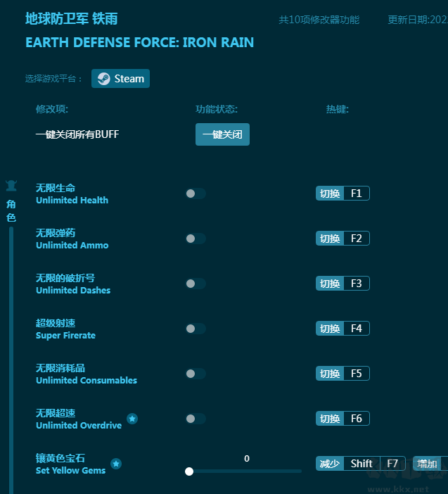This screenshot has width=448, height=494.
Task: Click the F2 hotkey field
Action: [x=356, y=239]
